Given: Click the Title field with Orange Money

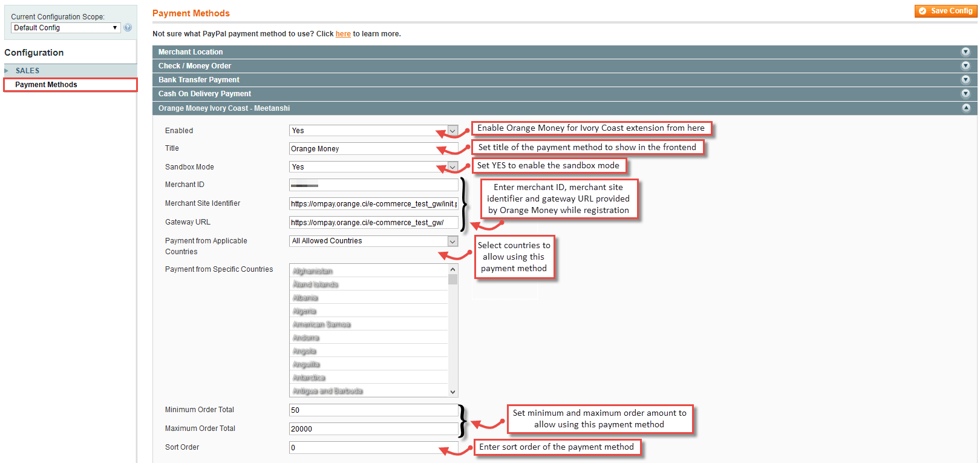Looking at the screenshot, I should pos(374,149).
